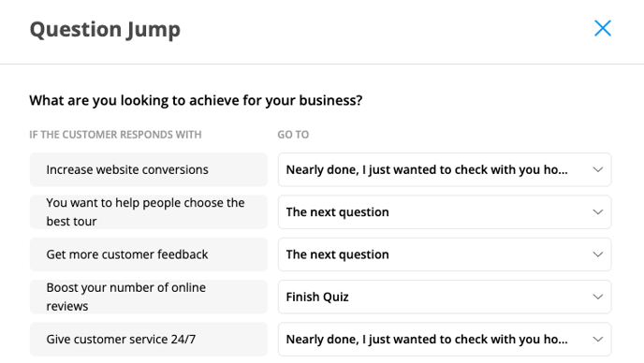Click chevron arrow for customer service 24/7 row

(597, 340)
